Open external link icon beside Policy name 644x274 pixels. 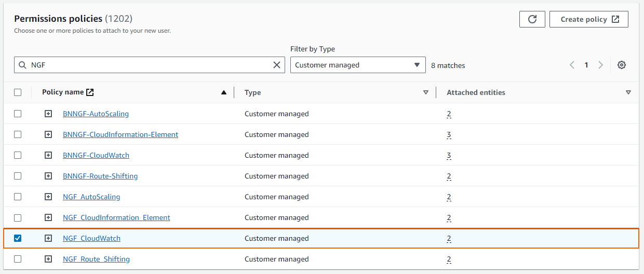(x=90, y=92)
